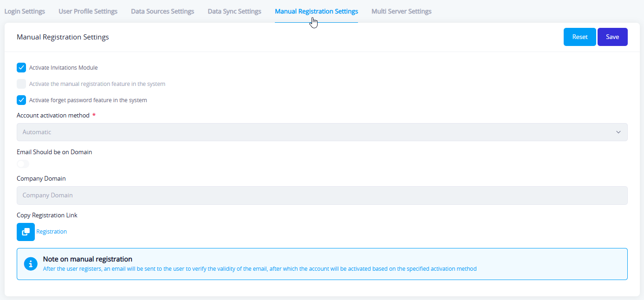Switch to the Login Settings tab
Viewport: 644px width, 300px height.
[25, 11]
